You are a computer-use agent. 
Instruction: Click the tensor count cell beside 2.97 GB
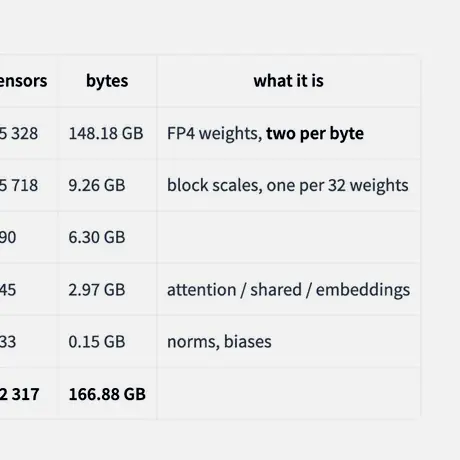point(29,289)
